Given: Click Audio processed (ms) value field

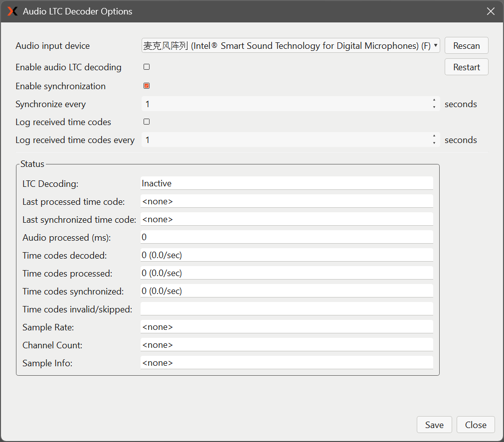Looking at the screenshot, I should tap(287, 237).
